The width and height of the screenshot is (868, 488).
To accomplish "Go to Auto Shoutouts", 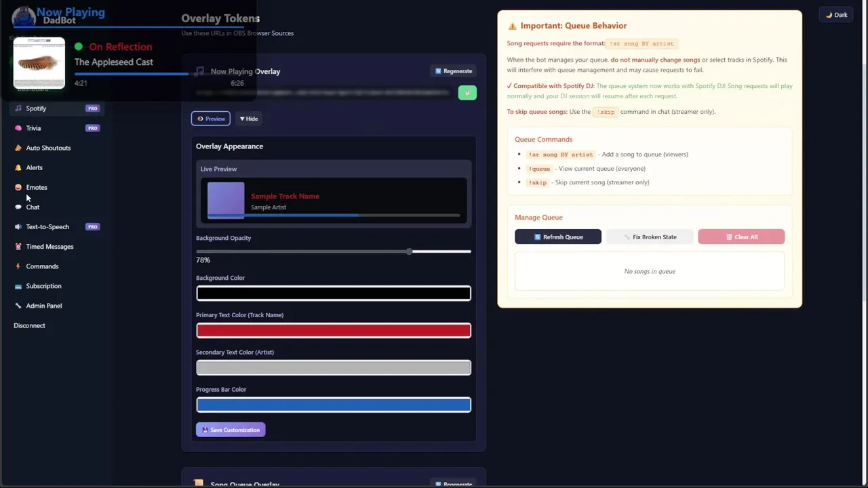I will pyautogui.click(x=58, y=148).
